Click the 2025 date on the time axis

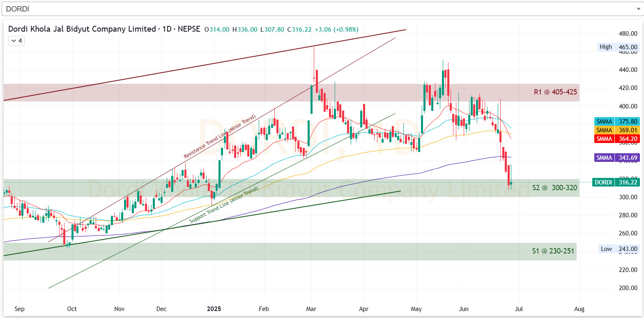coord(215,309)
